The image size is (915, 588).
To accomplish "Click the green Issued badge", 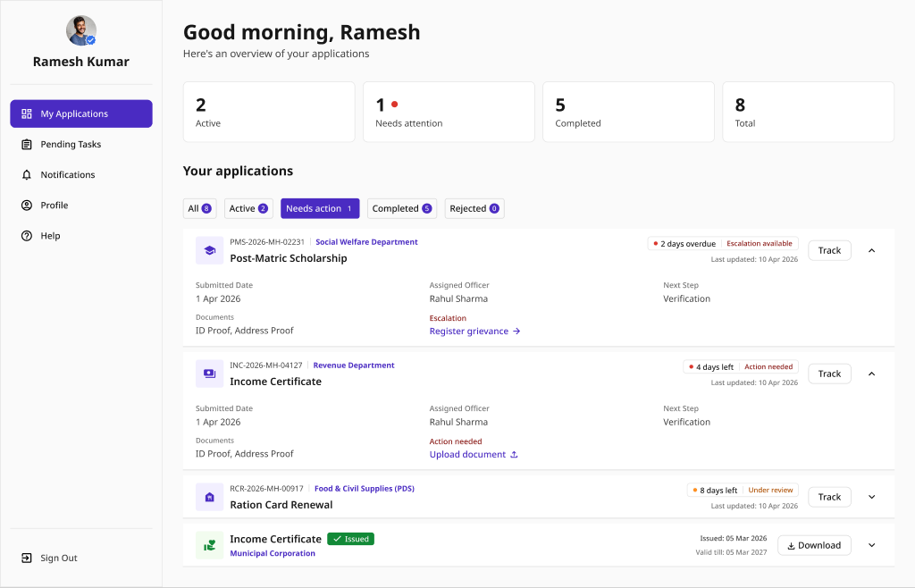I will (350, 539).
